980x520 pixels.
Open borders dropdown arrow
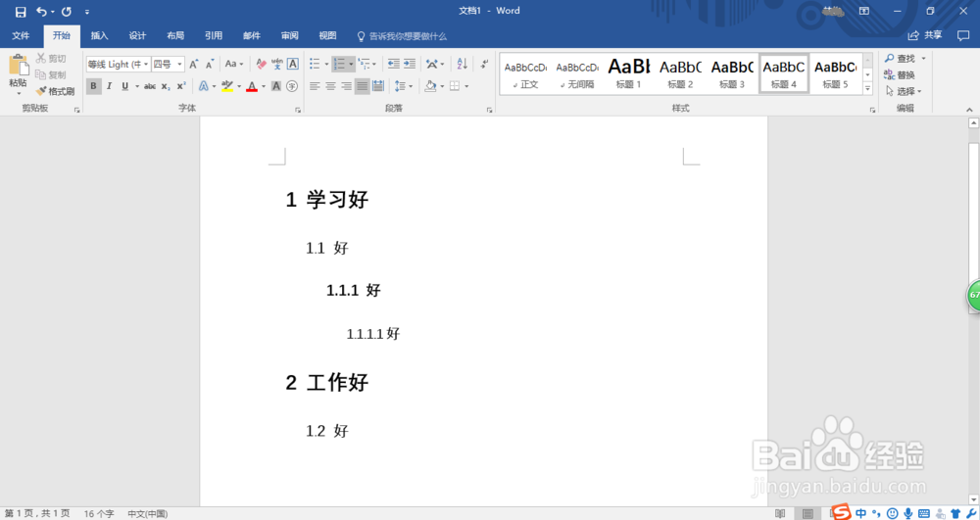pos(466,86)
